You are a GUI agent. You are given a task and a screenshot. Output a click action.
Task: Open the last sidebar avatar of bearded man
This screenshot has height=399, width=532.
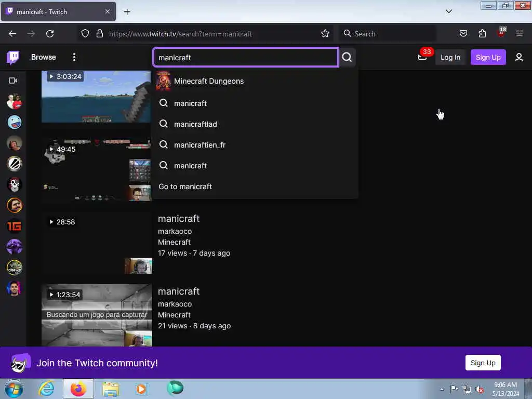14,288
